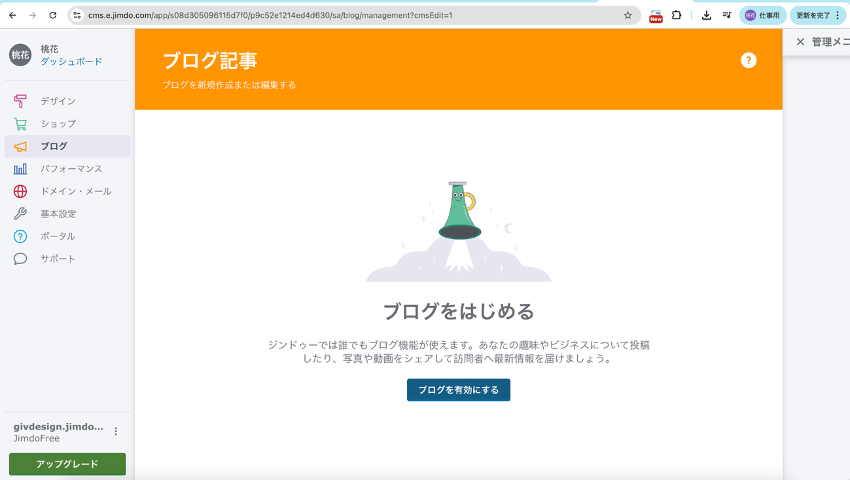Image resolution: width=850 pixels, height=480 pixels.
Task: Click the ブログ記事 page title
Action: pyautogui.click(x=210, y=60)
